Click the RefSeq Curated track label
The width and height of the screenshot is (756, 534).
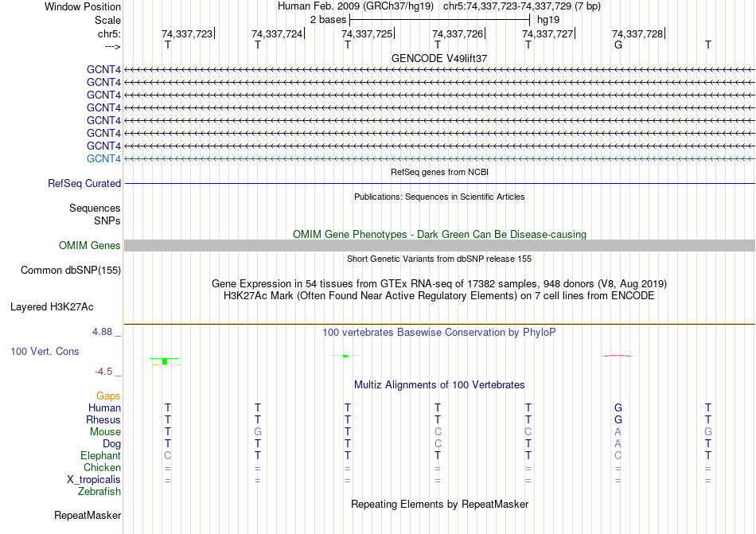click(x=84, y=184)
